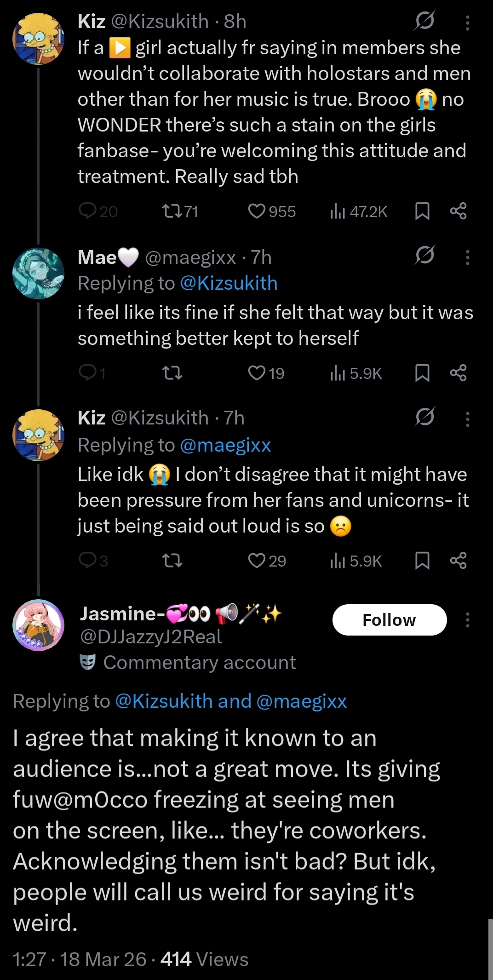Toggle the slashed circle icon on Kiz's 8h tweet
This screenshot has width=493, height=980.
click(424, 21)
